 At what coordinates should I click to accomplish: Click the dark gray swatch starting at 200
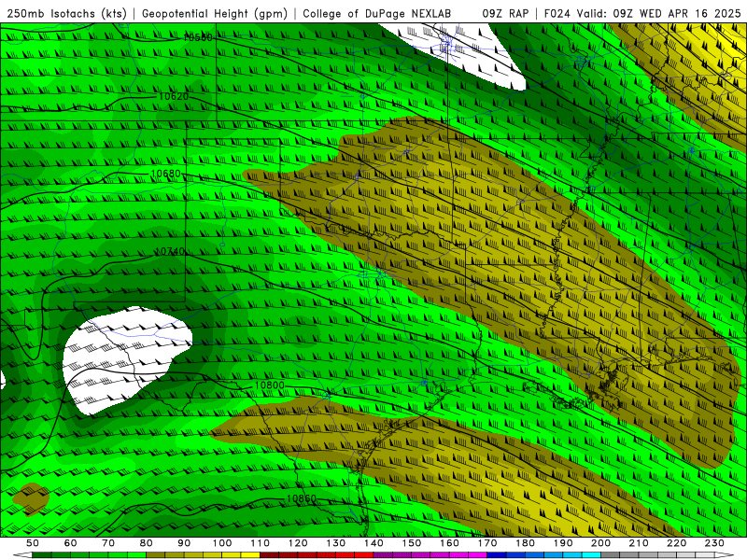tap(611, 554)
